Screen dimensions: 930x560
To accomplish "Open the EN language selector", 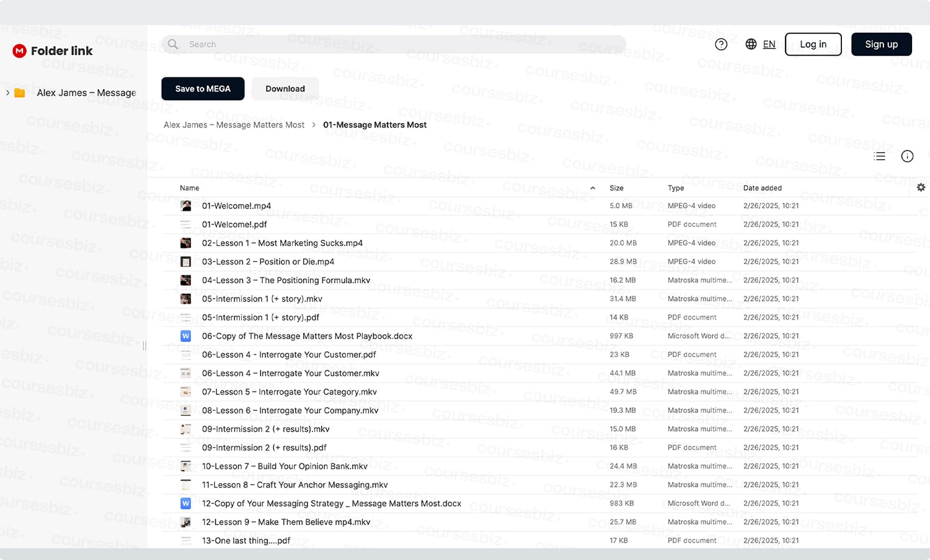I will click(769, 44).
